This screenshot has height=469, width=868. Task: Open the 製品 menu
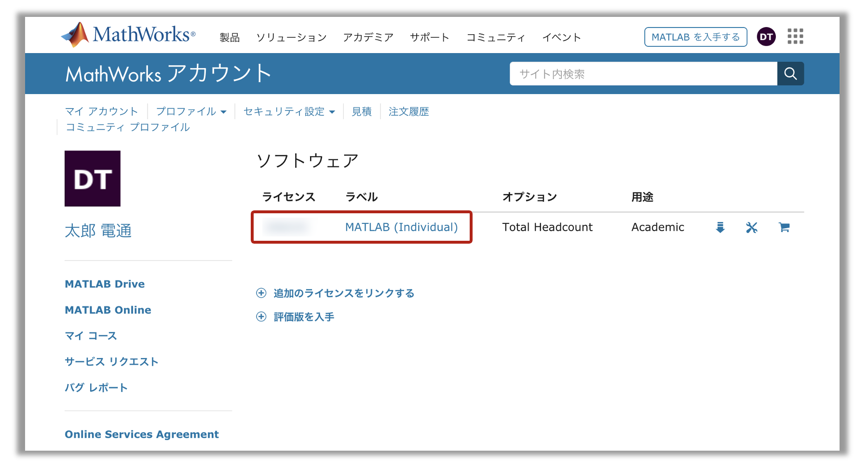point(230,37)
